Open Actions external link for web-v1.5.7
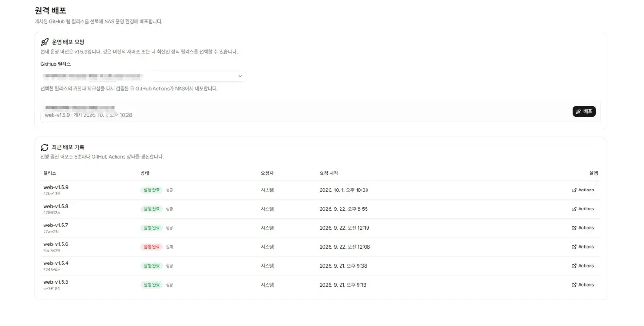Viewport: 644px width, 326px height. (x=583, y=228)
